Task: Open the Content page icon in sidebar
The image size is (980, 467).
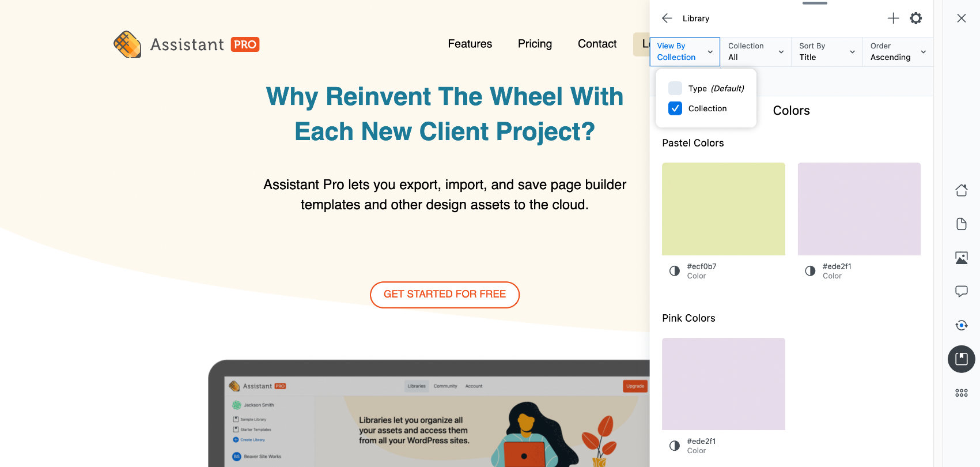Action: coord(961,224)
